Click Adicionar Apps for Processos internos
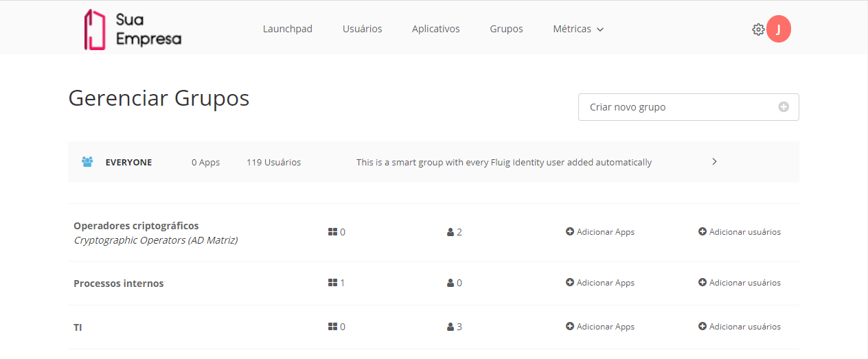 click(x=600, y=283)
